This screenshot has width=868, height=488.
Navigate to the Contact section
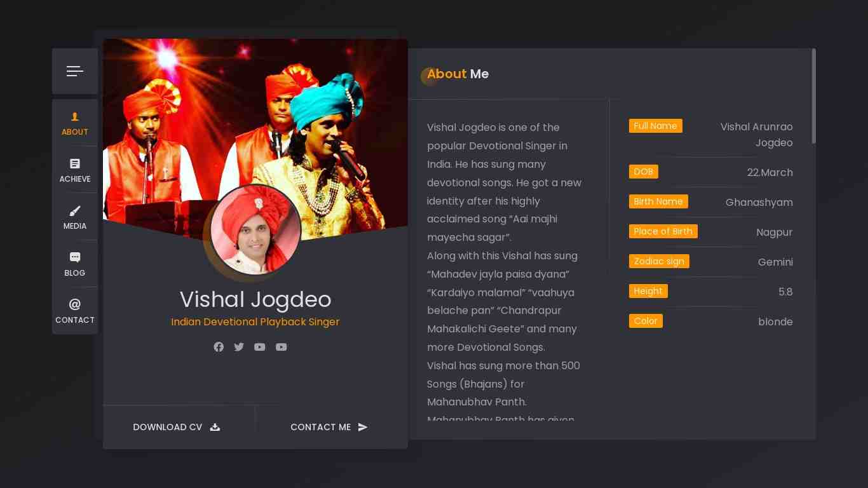[x=75, y=311]
